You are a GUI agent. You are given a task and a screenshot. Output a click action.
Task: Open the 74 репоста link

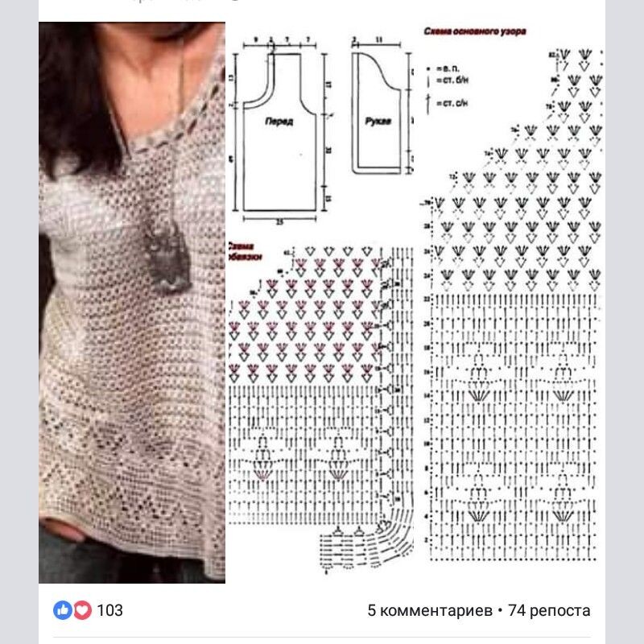tap(549, 611)
